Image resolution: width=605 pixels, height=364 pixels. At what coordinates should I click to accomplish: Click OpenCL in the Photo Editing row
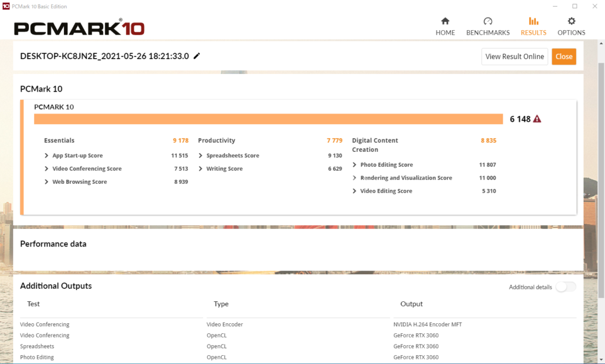click(216, 357)
